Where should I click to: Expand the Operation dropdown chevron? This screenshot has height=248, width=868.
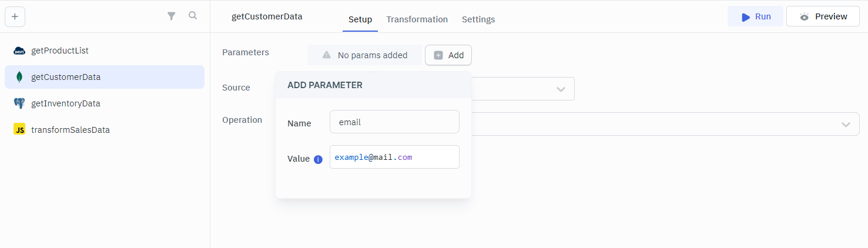tap(846, 125)
